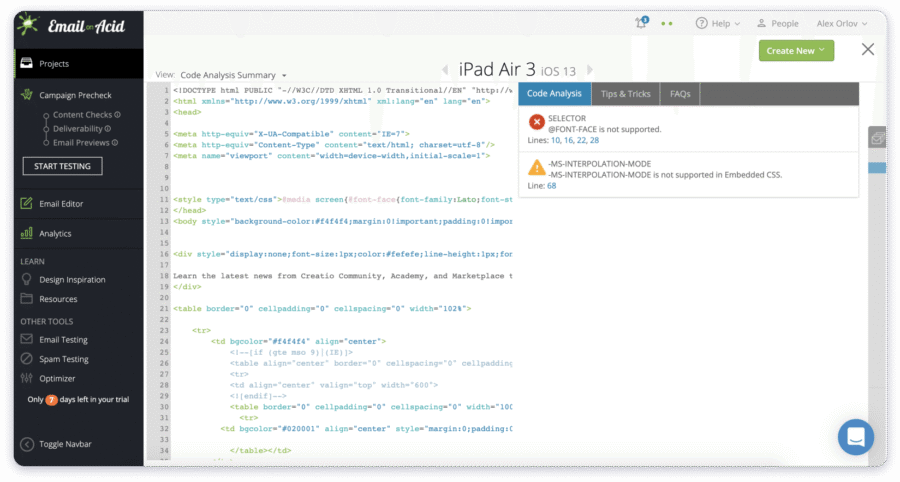Go to next device preview arrow
900x482 pixels.
tap(590, 70)
